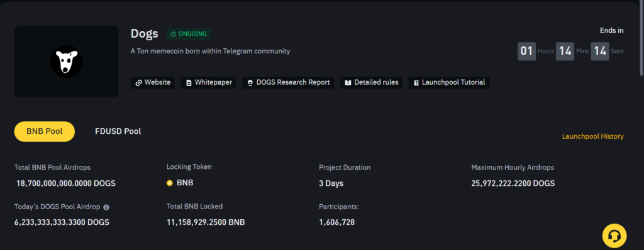Click the Maximum Hourly Airdrops label

(x=513, y=168)
